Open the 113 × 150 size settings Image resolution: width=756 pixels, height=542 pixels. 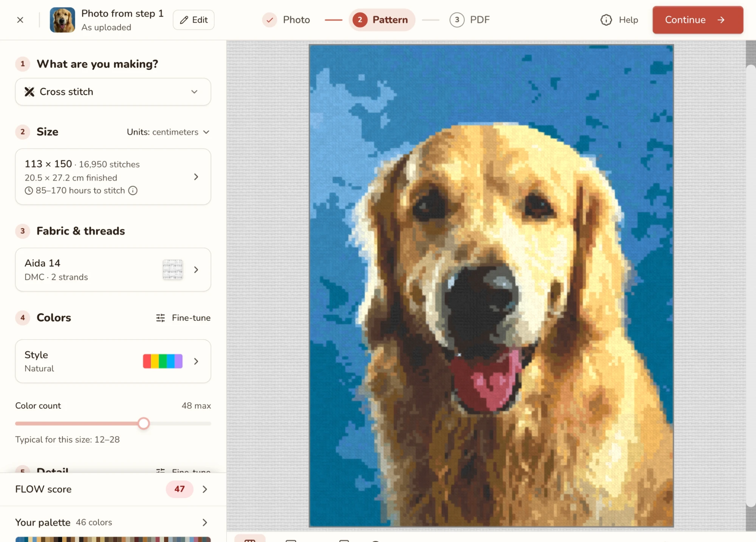pos(113,177)
